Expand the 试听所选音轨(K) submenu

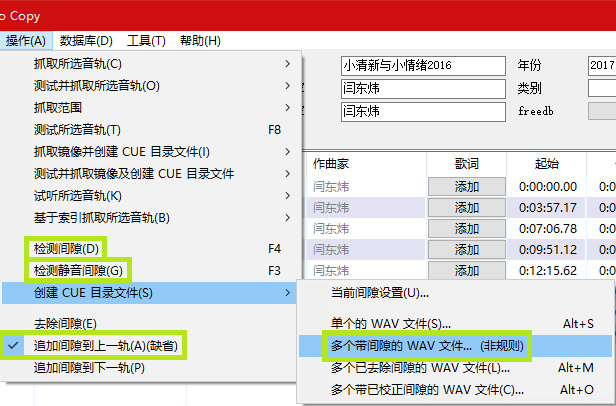[78, 195]
